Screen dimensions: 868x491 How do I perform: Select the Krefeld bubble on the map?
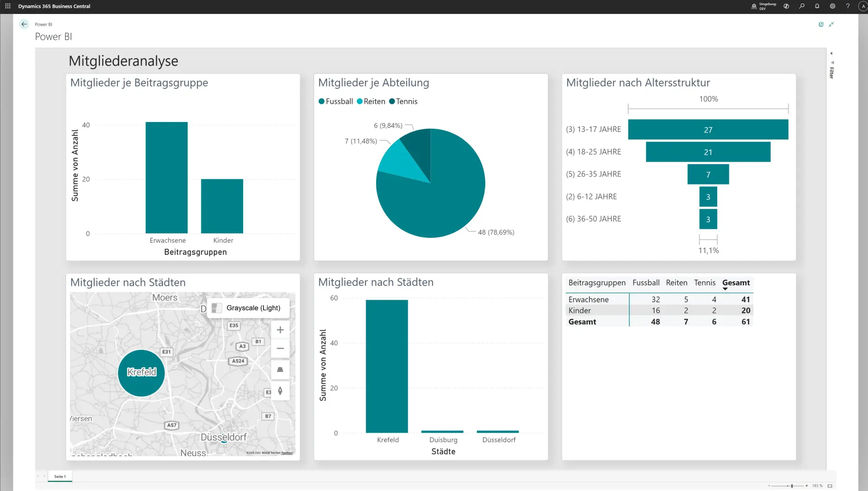141,373
